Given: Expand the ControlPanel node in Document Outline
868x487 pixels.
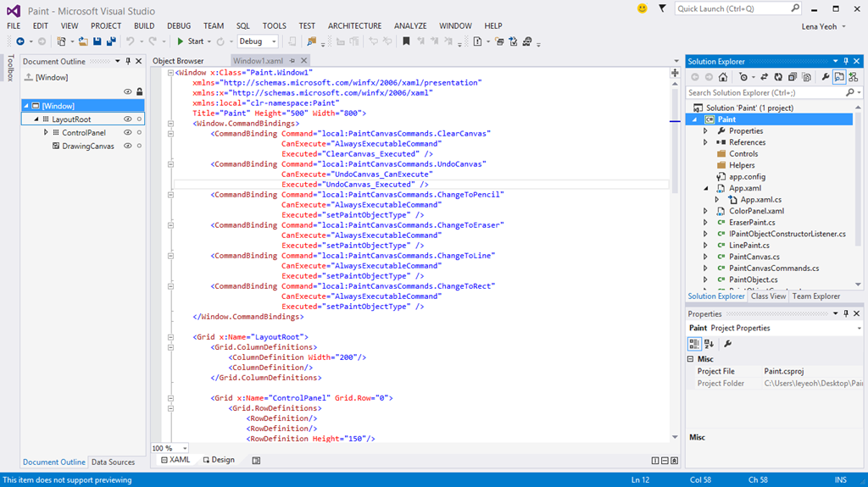Looking at the screenshot, I should pos(46,133).
